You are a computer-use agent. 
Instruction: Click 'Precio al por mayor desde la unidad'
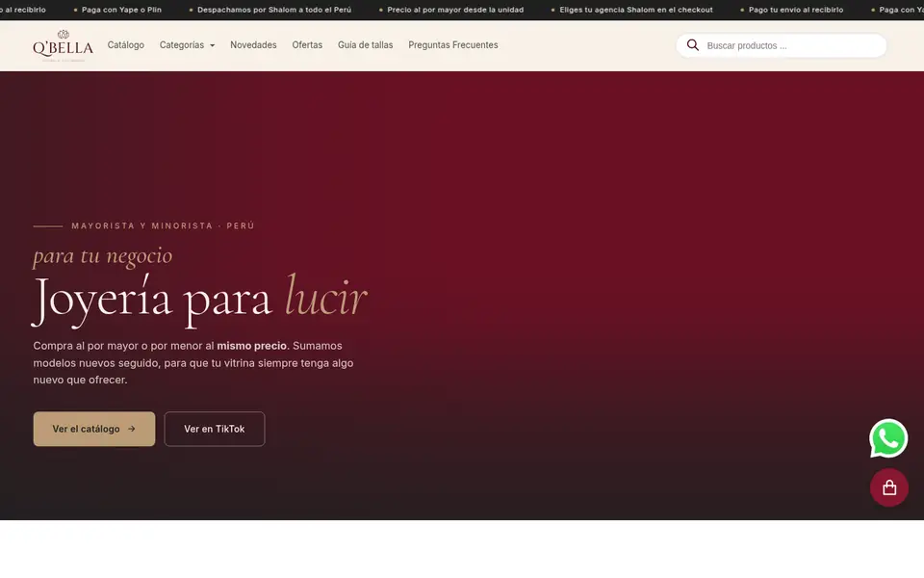[455, 10]
